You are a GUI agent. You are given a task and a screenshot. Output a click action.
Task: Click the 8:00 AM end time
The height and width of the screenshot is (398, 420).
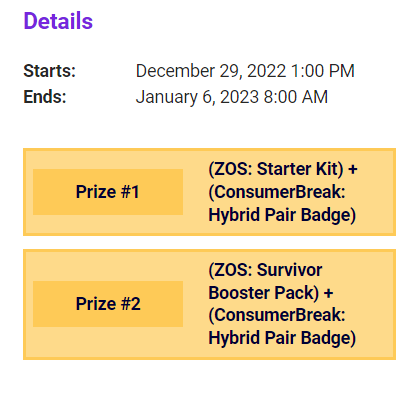(x=296, y=97)
